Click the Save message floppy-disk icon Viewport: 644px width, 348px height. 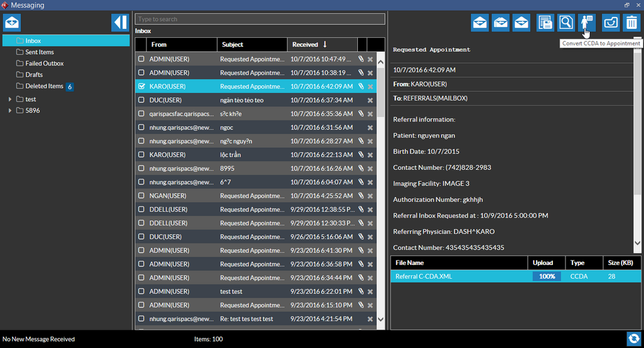point(545,23)
